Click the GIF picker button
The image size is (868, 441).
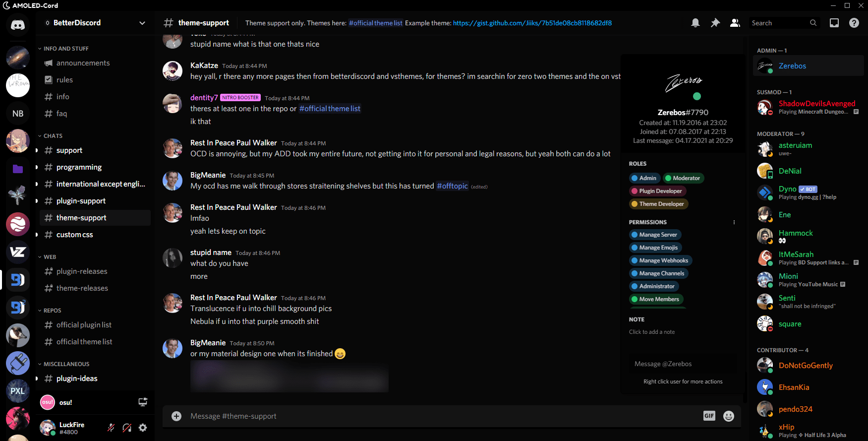coord(709,416)
